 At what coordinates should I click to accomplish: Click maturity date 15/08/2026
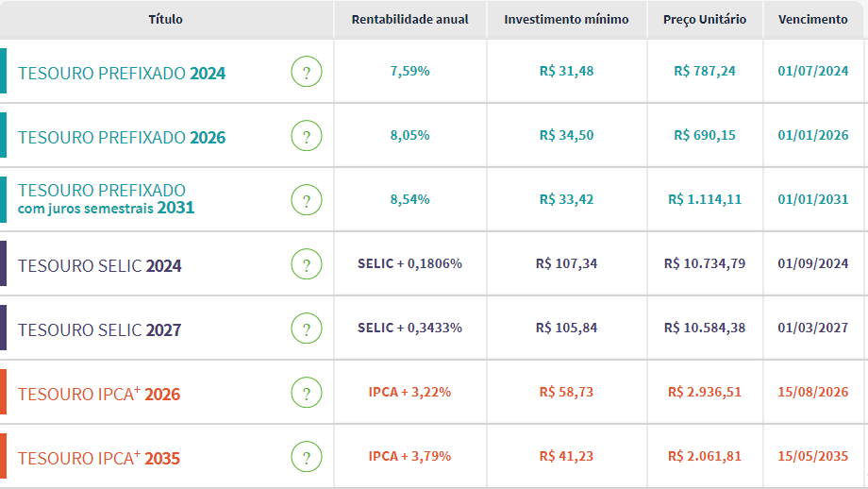tap(813, 392)
